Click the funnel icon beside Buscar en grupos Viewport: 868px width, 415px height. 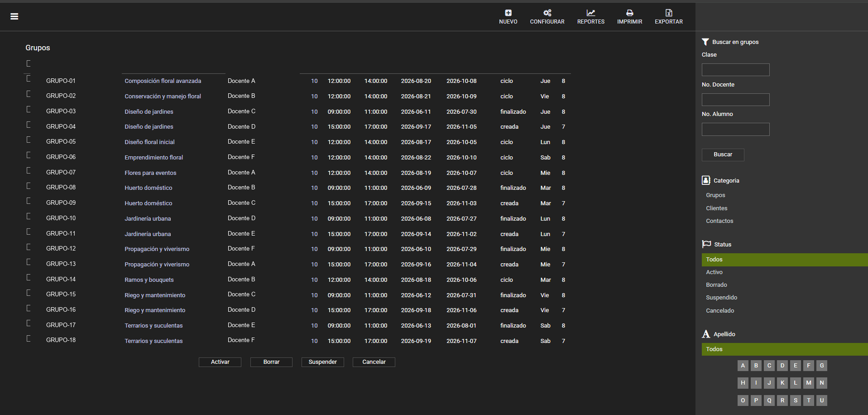pyautogui.click(x=705, y=42)
